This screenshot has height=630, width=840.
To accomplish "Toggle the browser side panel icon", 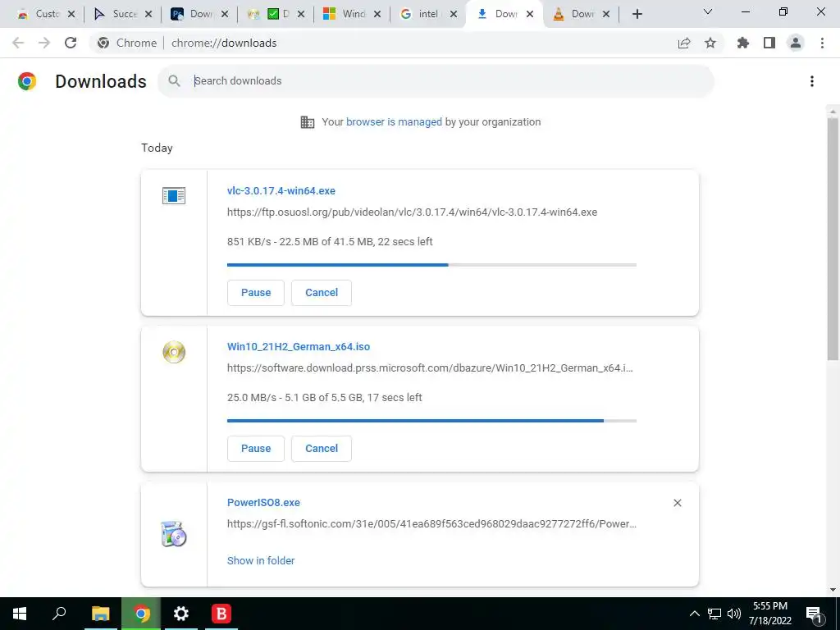I will [769, 43].
